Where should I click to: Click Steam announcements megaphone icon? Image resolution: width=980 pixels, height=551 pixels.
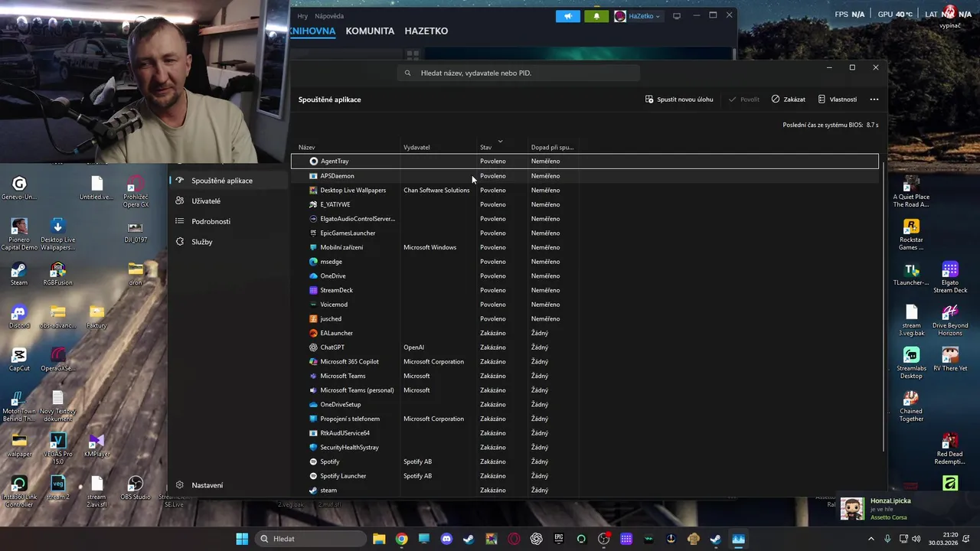[568, 16]
